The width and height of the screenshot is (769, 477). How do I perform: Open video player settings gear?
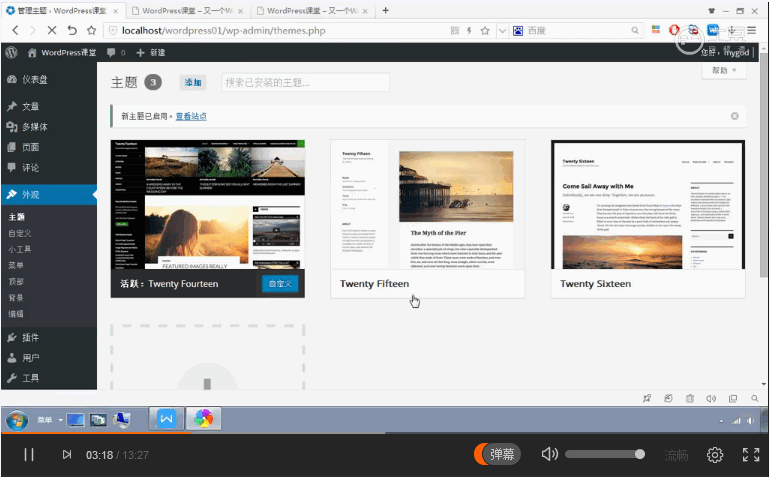(x=715, y=455)
